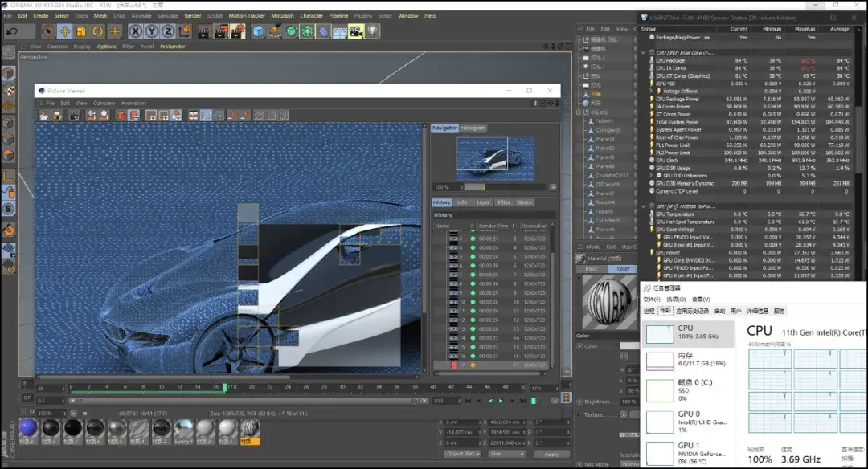Select the ChamferCyl12 object in the tree
The height and width of the screenshot is (469, 868).
(x=612, y=175)
